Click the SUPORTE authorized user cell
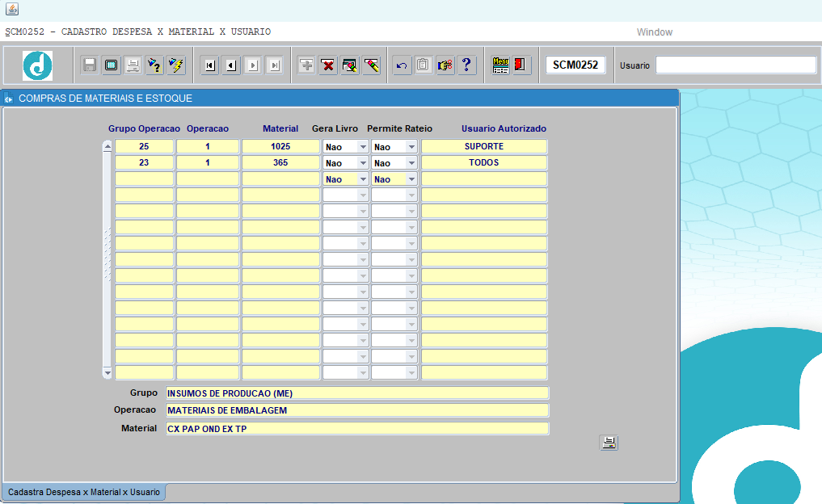 click(x=483, y=147)
